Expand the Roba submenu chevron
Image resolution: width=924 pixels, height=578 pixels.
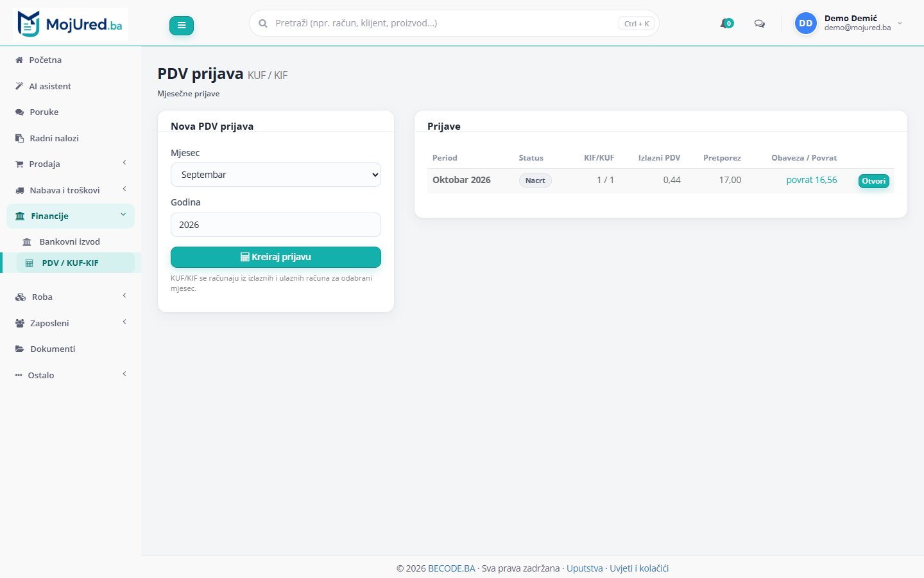[124, 296]
